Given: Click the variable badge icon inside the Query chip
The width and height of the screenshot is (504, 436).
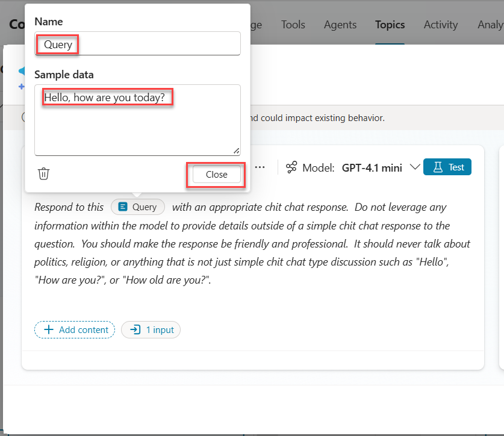Looking at the screenshot, I should coord(122,207).
